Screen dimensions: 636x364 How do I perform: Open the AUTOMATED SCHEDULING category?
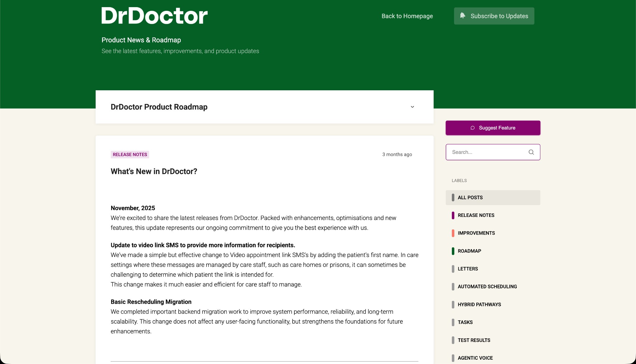pos(487,286)
